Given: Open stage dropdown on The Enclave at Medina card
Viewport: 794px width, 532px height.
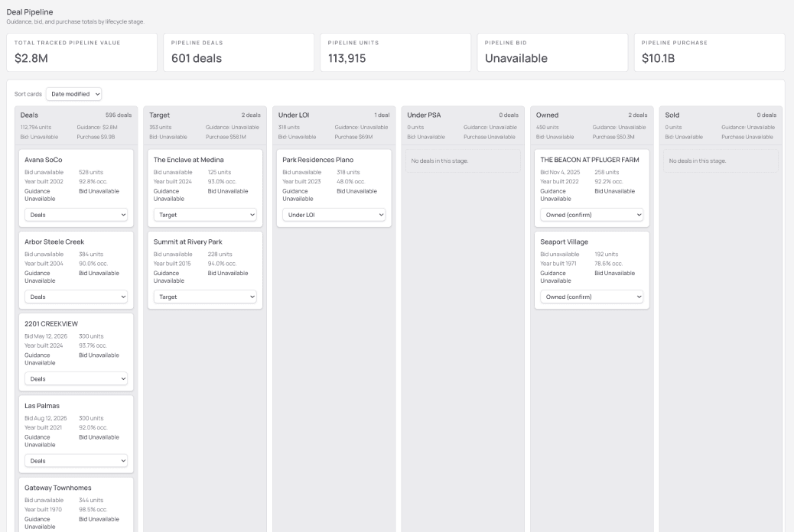Looking at the screenshot, I should tap(205, 215).
